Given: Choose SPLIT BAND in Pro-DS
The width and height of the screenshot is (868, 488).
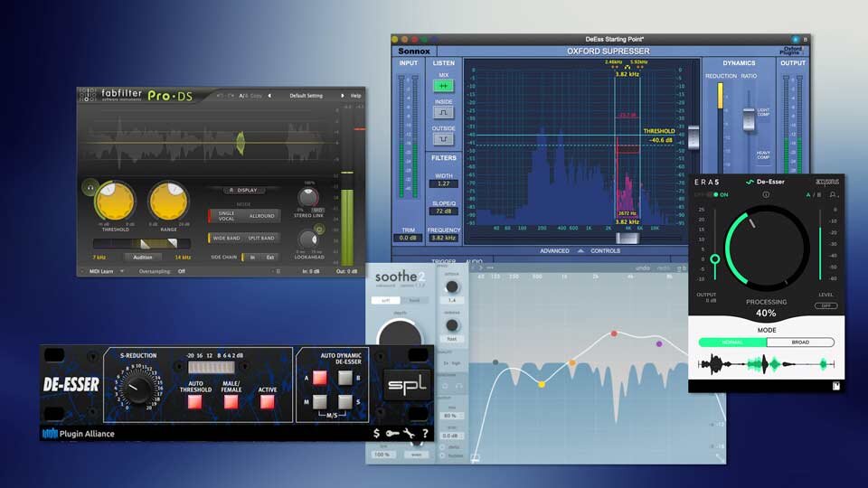Looking at the screenshot, I should pos(262,239).
